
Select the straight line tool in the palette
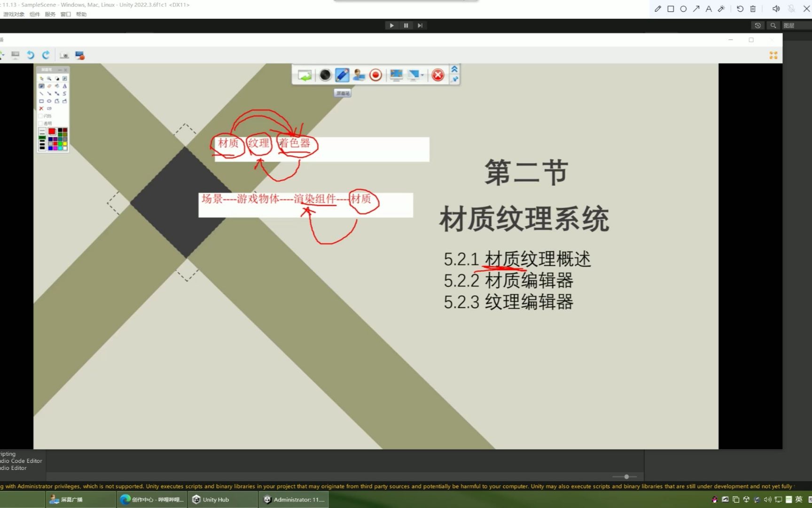tap(41, 94)
